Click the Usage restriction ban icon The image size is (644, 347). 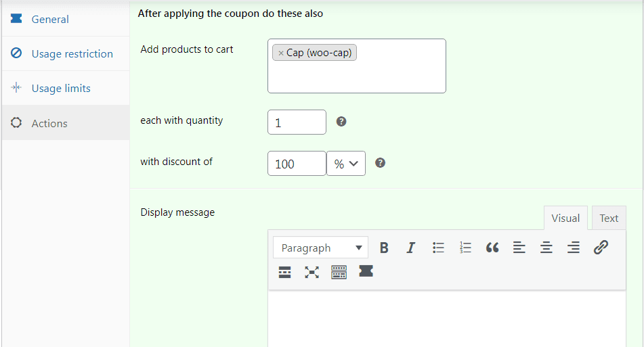click(16, 53)
